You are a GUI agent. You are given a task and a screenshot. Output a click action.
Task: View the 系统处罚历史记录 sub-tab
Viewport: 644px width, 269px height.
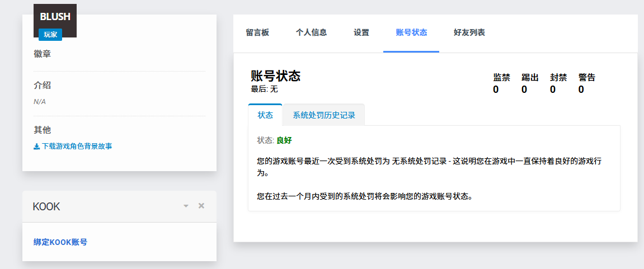324,115
